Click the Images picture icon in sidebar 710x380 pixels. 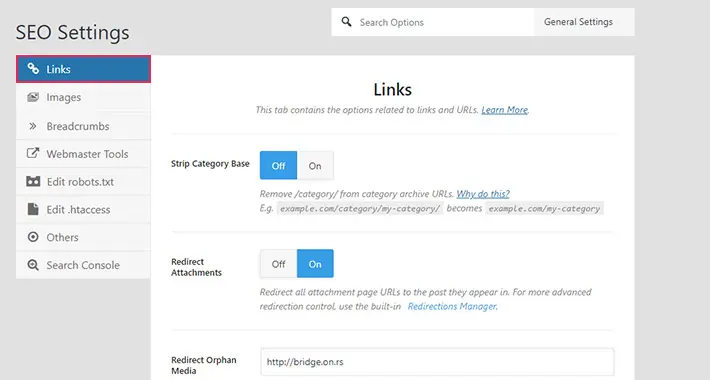pyautogui.click(x=33, y=97)
